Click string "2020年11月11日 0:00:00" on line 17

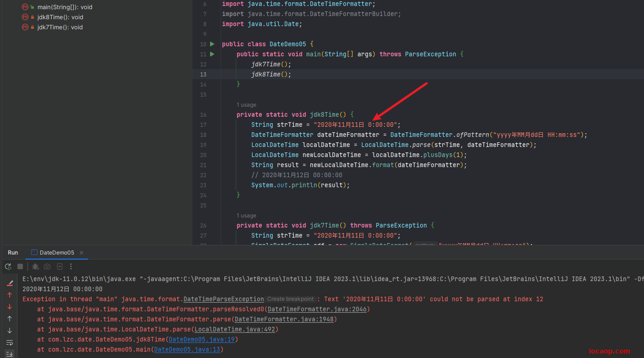356,125
